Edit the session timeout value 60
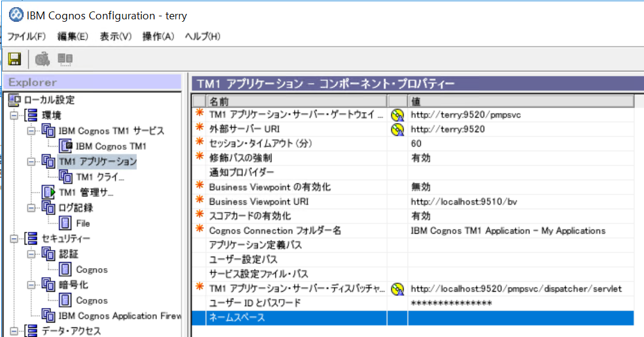Viewport: 644px width, 337px height. point(416,143)
